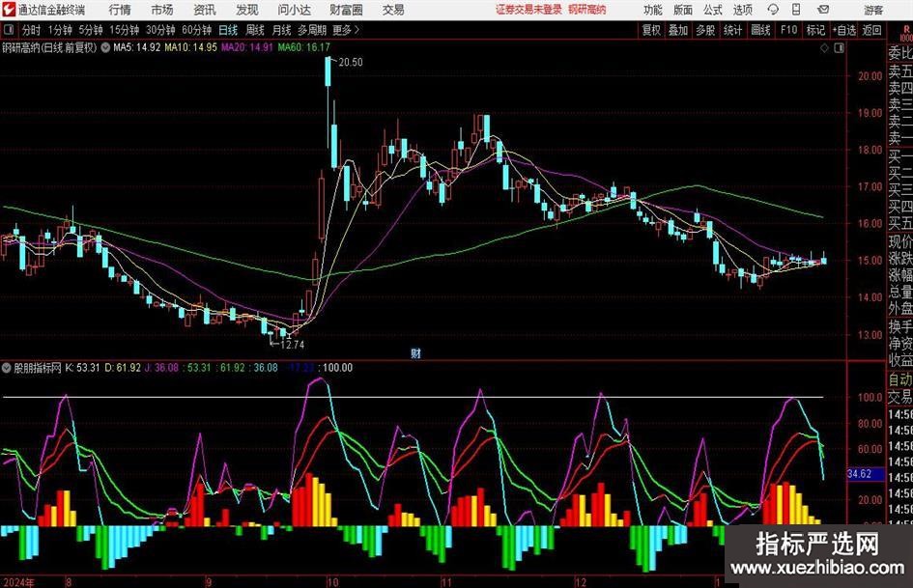913x588 pixels.
Task: Click the 统计 statistics toolbar button
Action: 732,30
